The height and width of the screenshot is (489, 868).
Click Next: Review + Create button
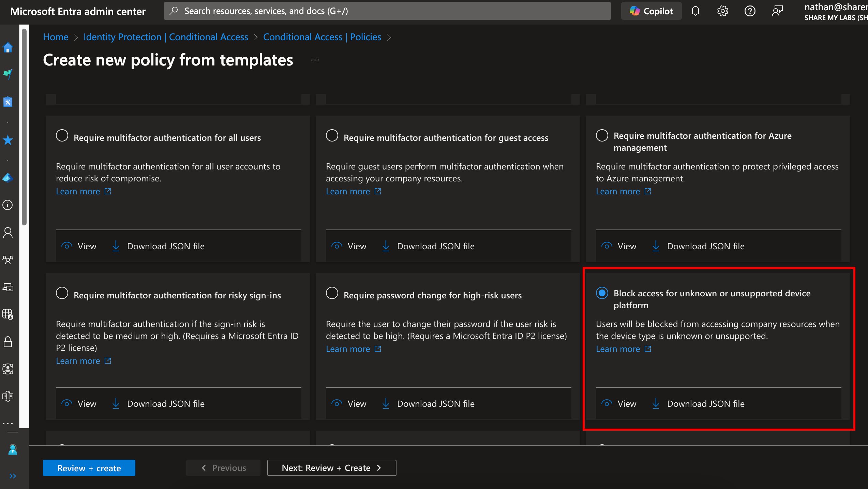click(332, 468)
